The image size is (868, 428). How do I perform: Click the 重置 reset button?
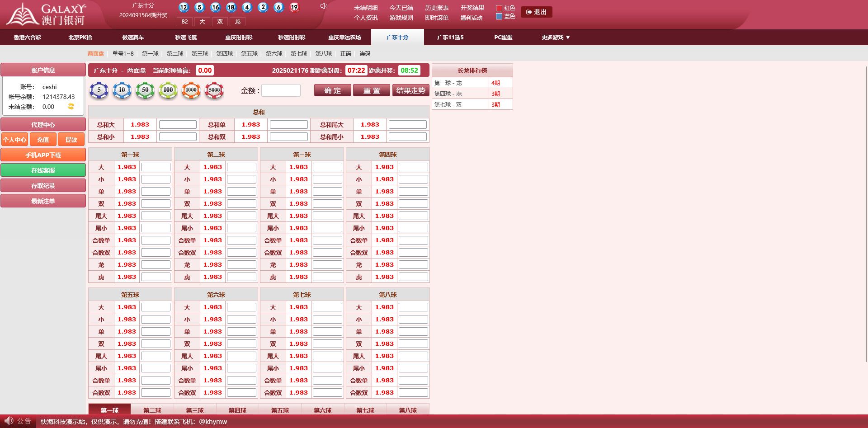coord(372,90)
